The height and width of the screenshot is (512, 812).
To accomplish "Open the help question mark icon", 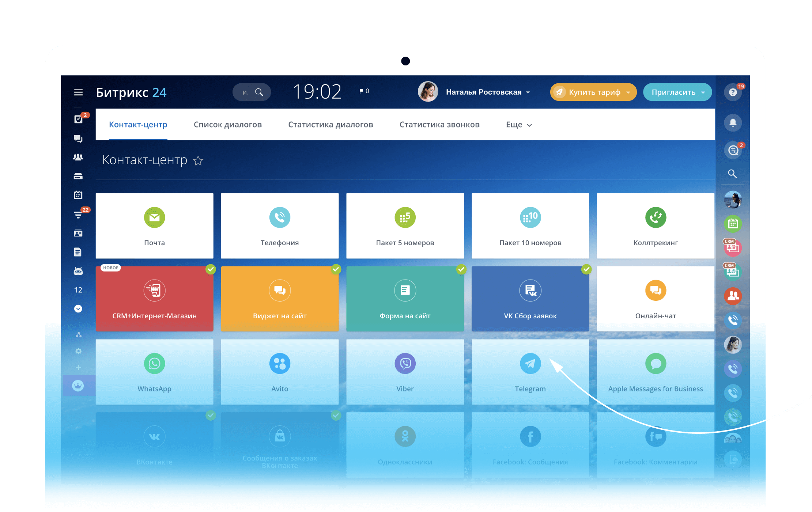I will coord(733,92).
